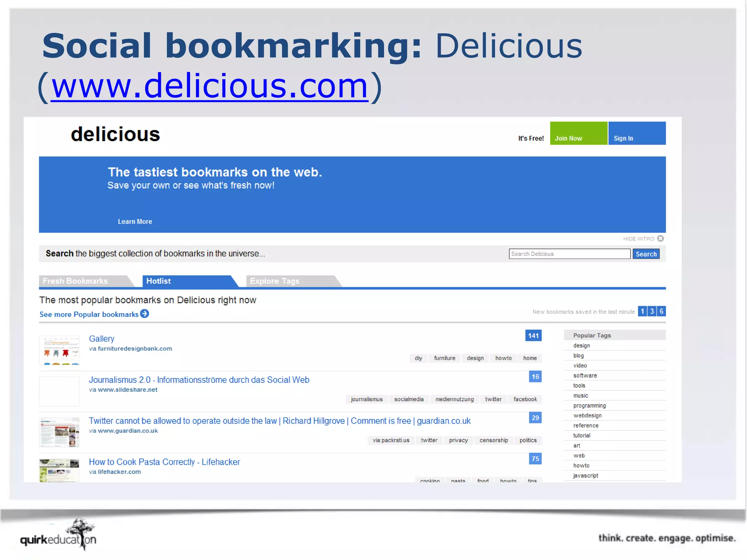Open the Twitter cannot be allowed article link
Screen dimensions: 747x560
point(280,421)
